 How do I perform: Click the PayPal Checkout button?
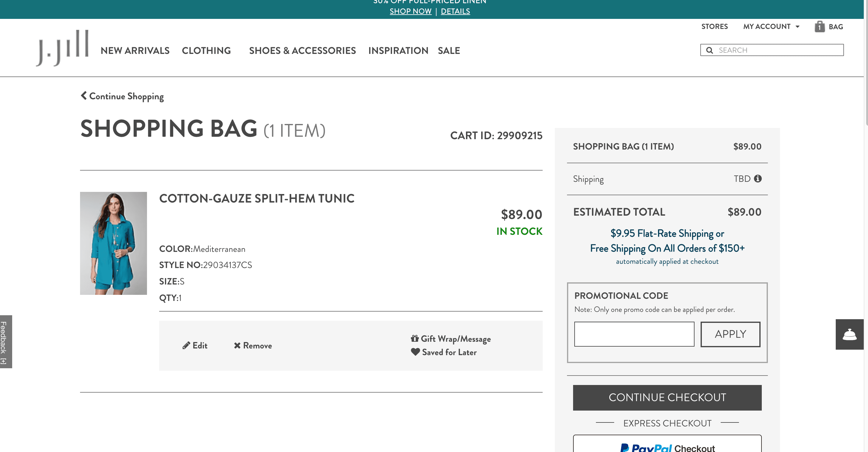coord(667,444)
